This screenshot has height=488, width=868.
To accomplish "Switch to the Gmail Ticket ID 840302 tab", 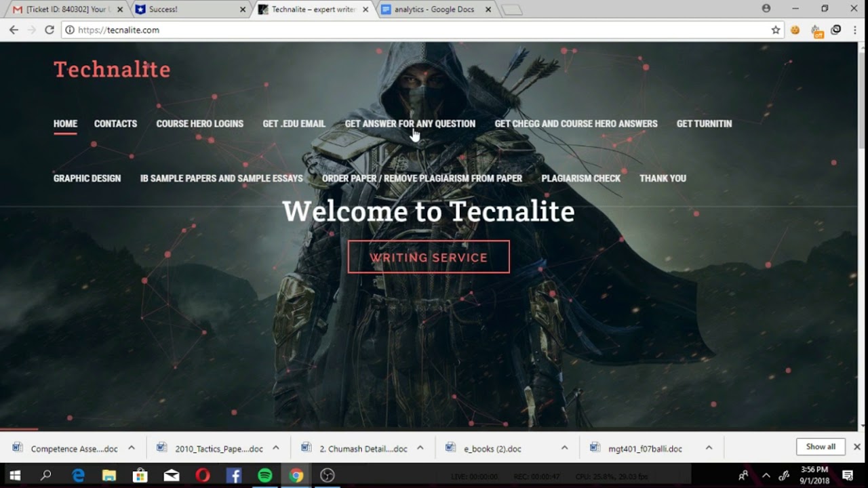I will [x=66, y=9].
